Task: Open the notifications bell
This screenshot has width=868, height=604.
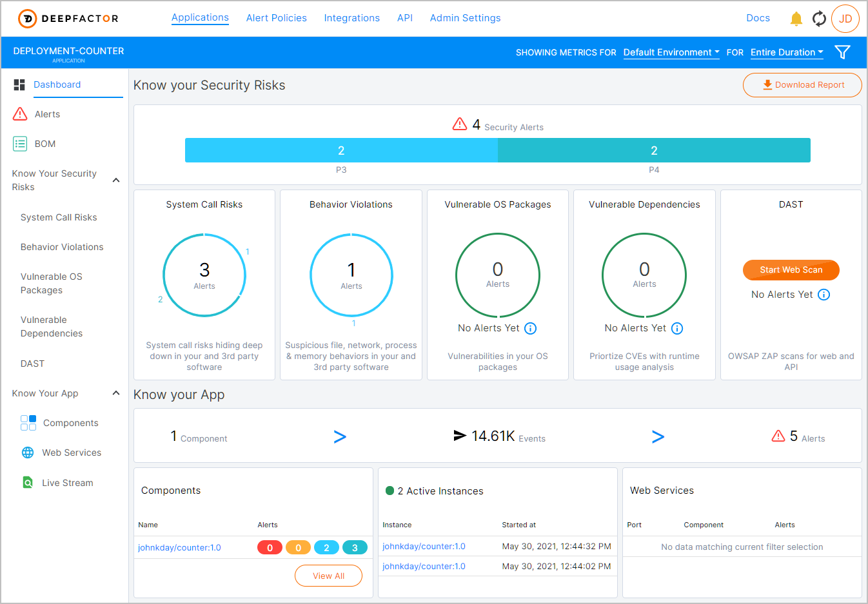Action: pyautogui.click(x=796, y=19)
